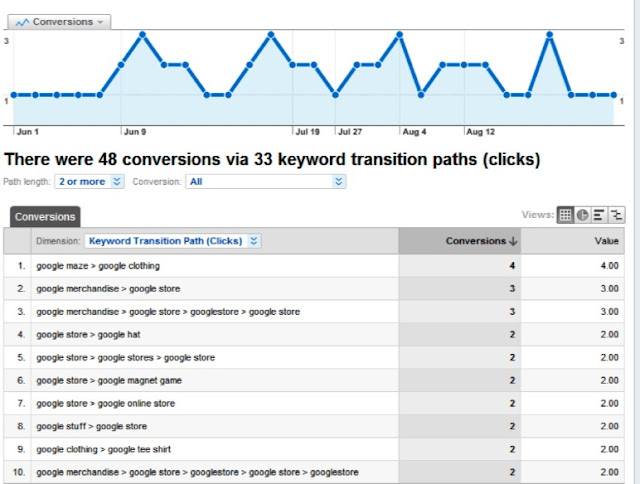Click the Aug 4 peak data point
Screen dimensions: 640x484
[x=400, y=35]
